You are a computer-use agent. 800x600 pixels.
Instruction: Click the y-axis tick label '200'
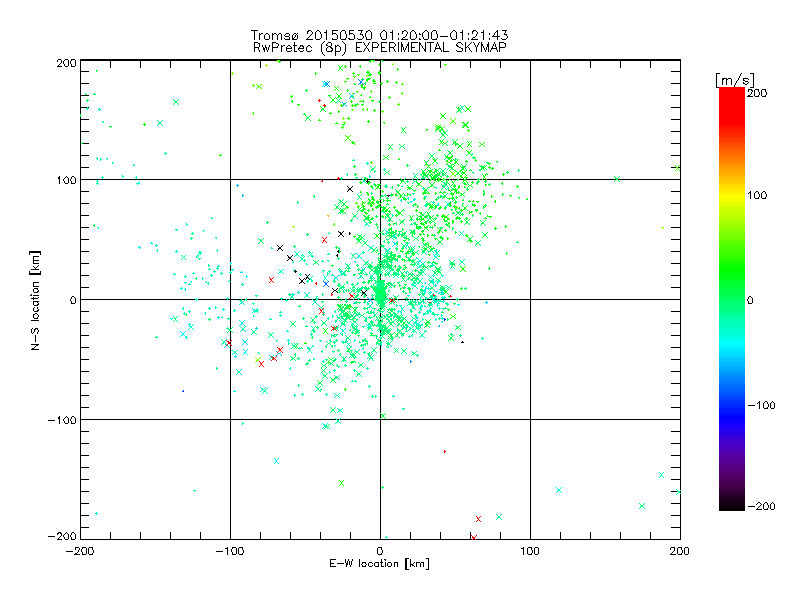[x=66, y=63]
